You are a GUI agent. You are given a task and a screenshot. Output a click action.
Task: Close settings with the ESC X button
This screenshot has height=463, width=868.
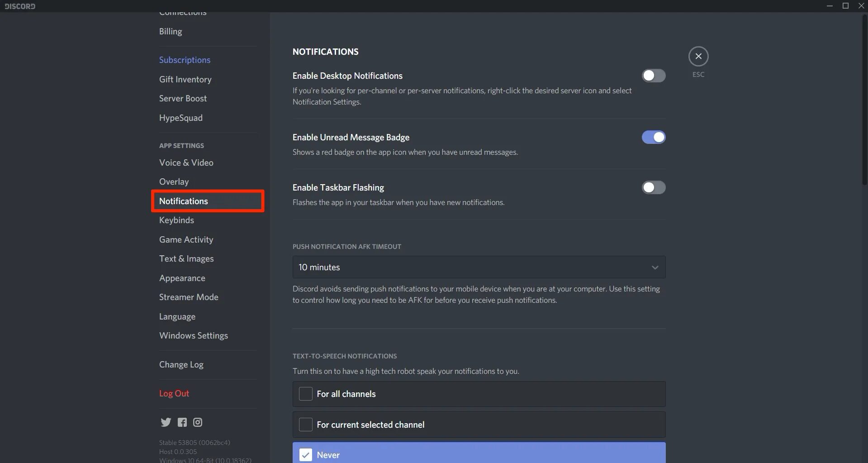pyautogui.click(x=698, y=56)
